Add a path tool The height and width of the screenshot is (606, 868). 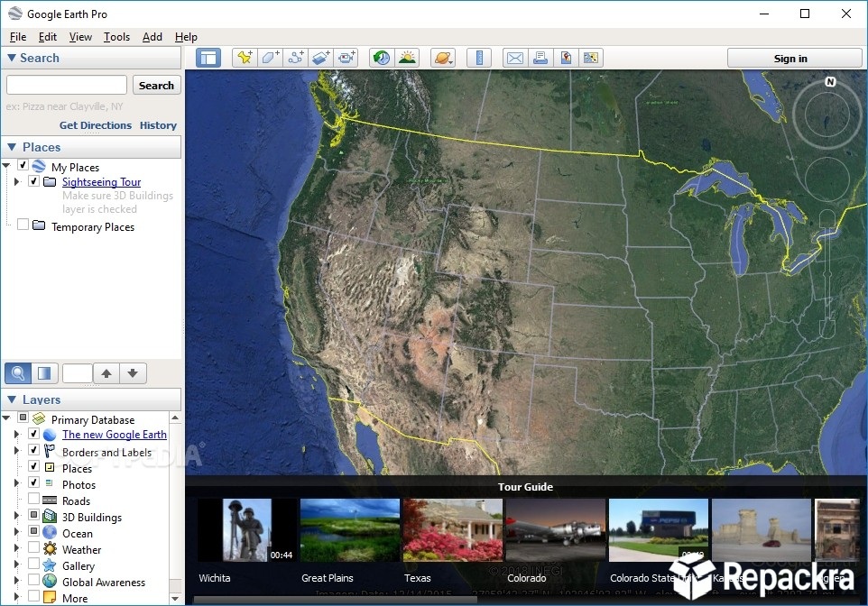point(296,58)
